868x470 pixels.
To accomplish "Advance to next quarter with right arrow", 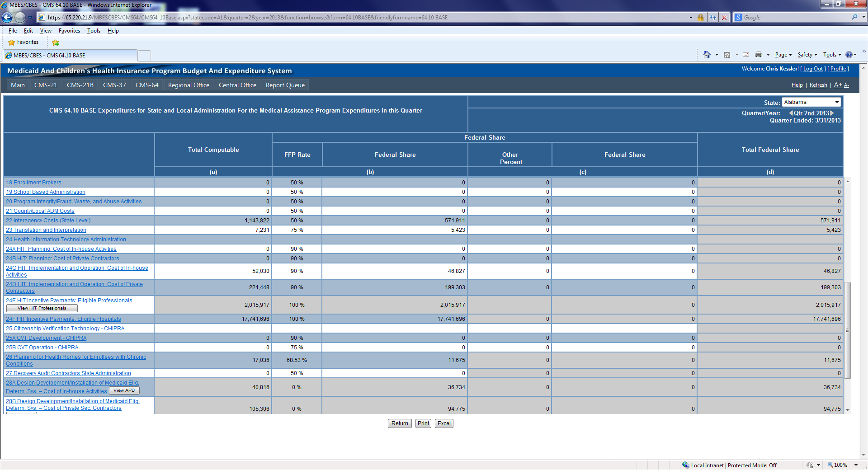I will tap(832, 113).
